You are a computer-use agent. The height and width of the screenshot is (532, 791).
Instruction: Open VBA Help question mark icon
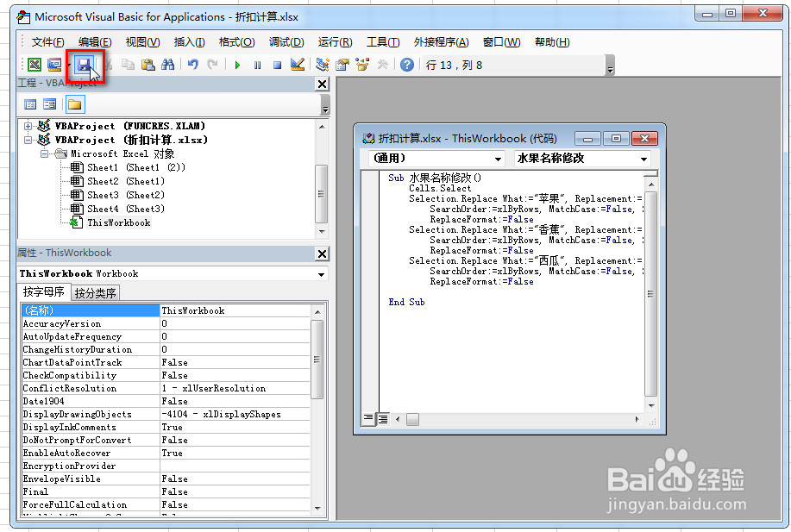tap(407, 65)
